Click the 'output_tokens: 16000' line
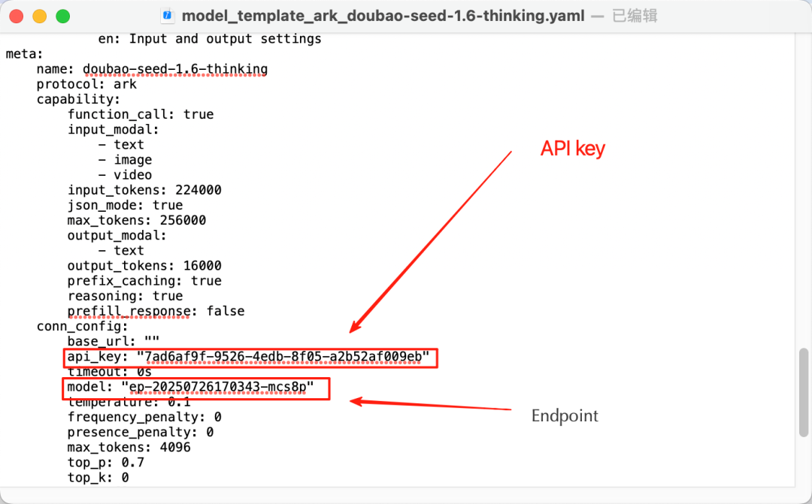Viewport: 812px width, 504px height. (144, 265)
